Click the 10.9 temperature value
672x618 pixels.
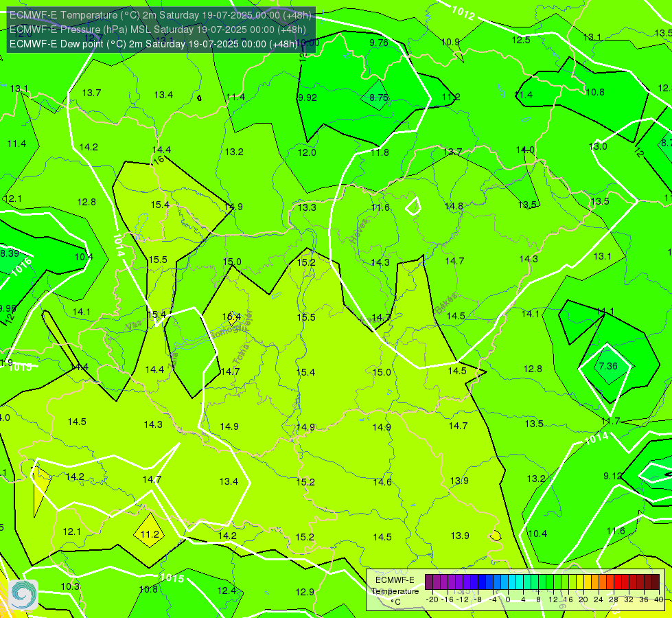pos(450,42)
